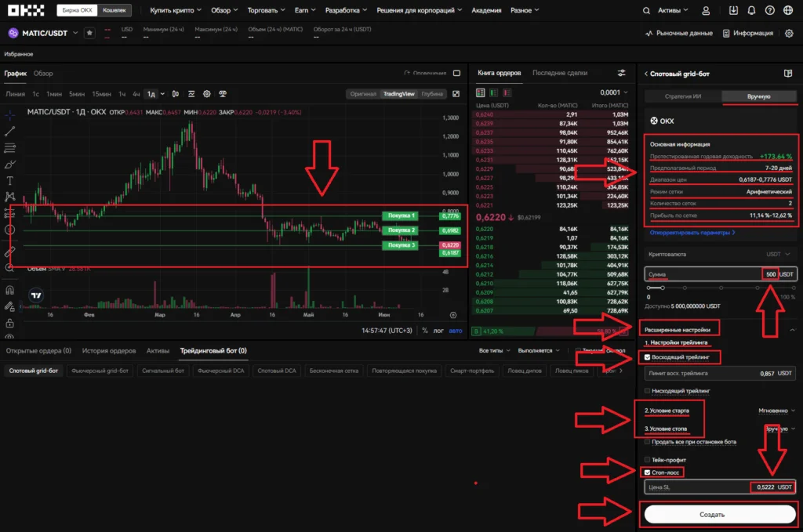
Task: Expand MATIC/USDT pair selector dropdown
Action: pyautogui.click(x=75, y=33)
